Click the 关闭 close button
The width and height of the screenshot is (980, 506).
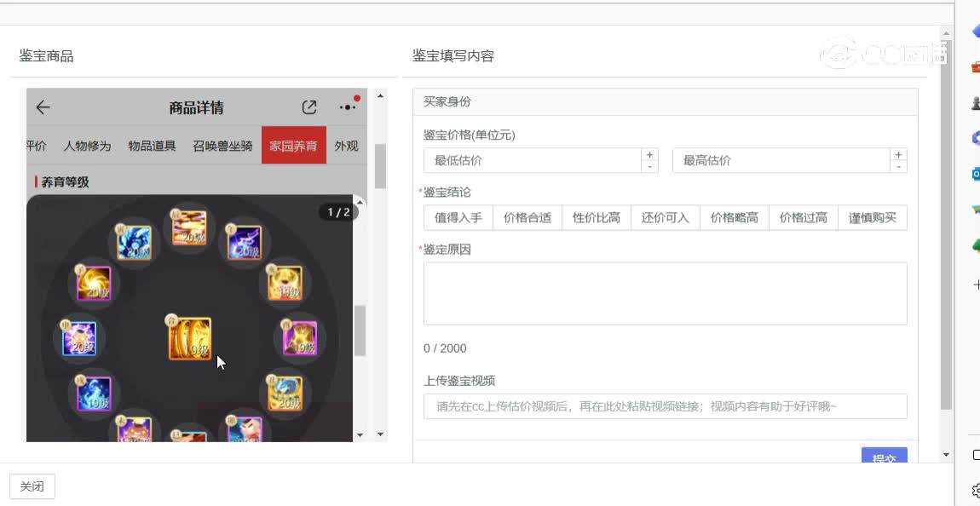pos(32,486)
